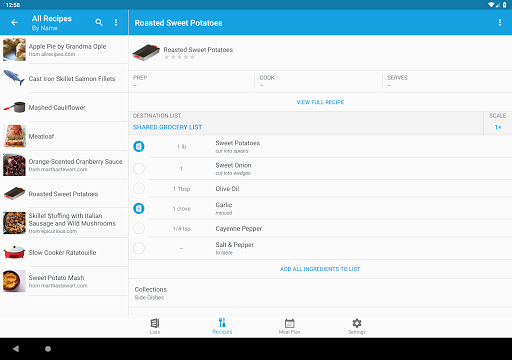Click Add All Ingredients To List
The image size is (512, 360).
320,269
